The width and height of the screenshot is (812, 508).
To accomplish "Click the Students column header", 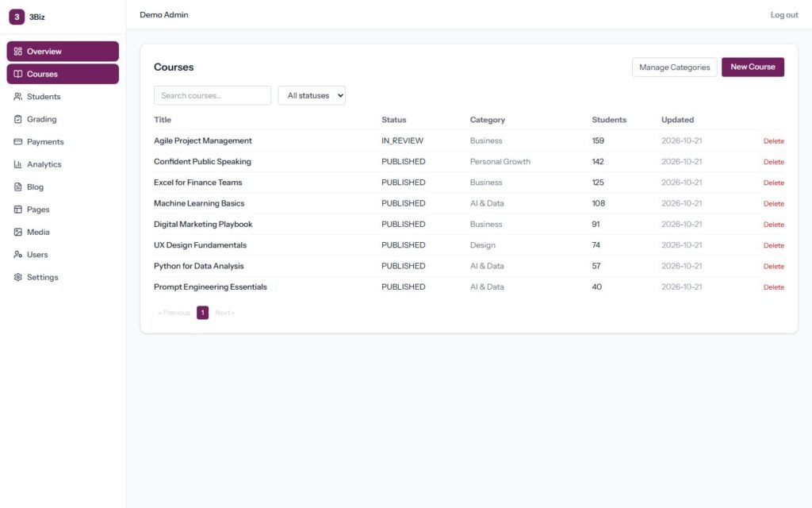I will (609, 120).
